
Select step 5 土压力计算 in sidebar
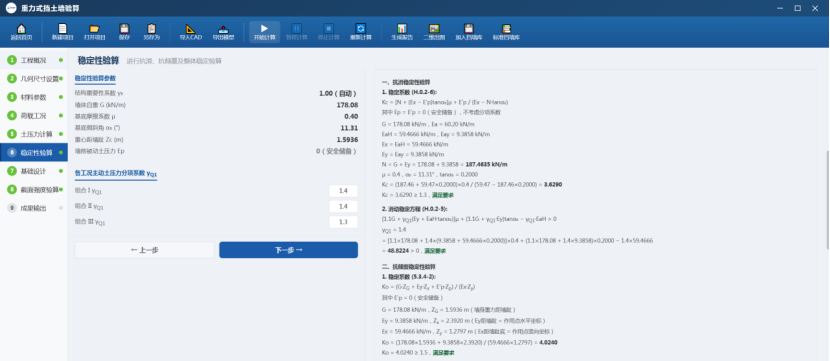click(34, 134)
